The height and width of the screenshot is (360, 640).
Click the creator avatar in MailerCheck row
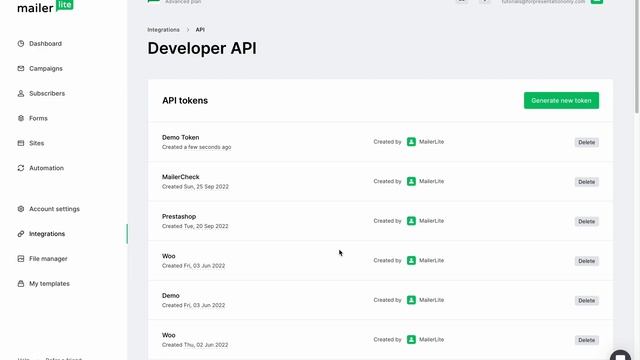pos(411,181)
